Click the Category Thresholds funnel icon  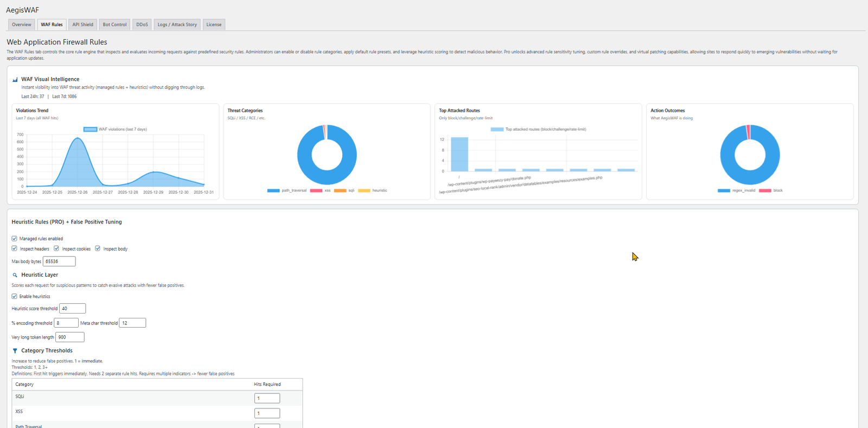click(x=15, y=351)
